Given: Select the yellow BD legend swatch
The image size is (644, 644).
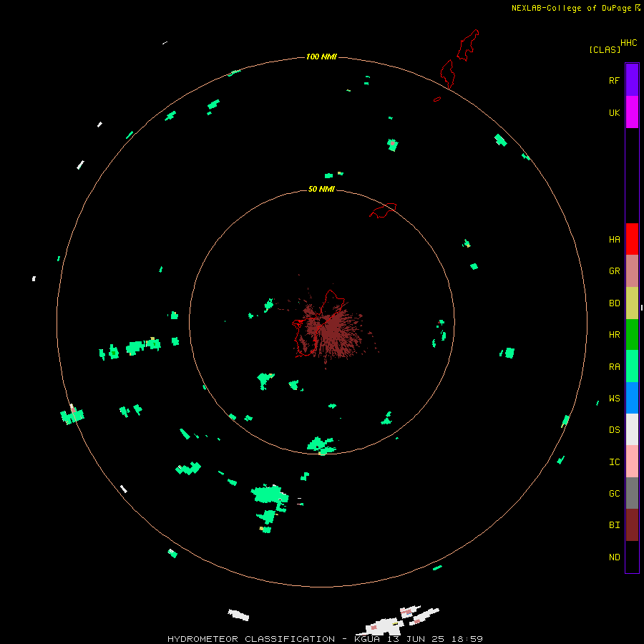Looking at the screenshot, I should pyautogui.click(x=632, y=303).
